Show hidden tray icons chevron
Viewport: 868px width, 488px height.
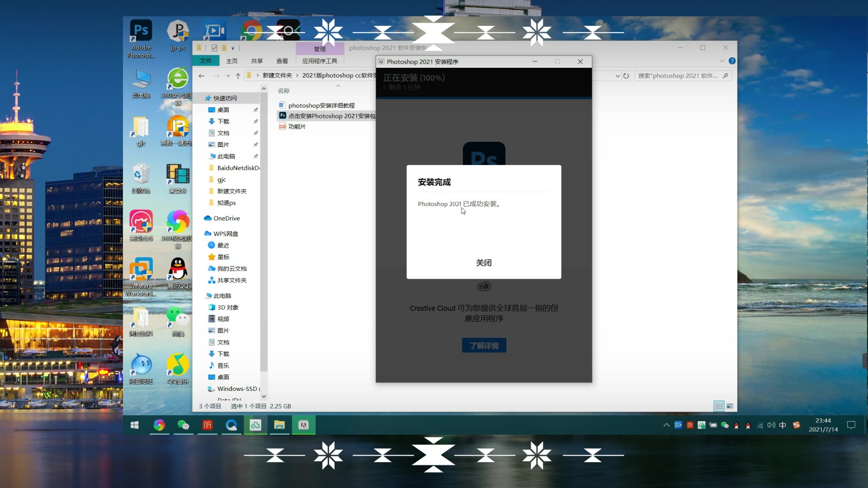point(666,425)
